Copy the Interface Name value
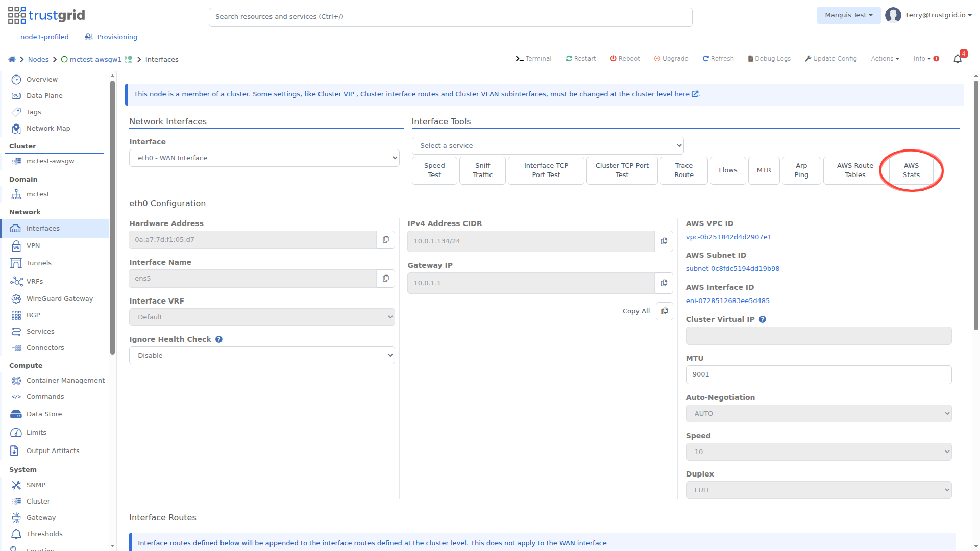980x551 pixels. point(386,279)
